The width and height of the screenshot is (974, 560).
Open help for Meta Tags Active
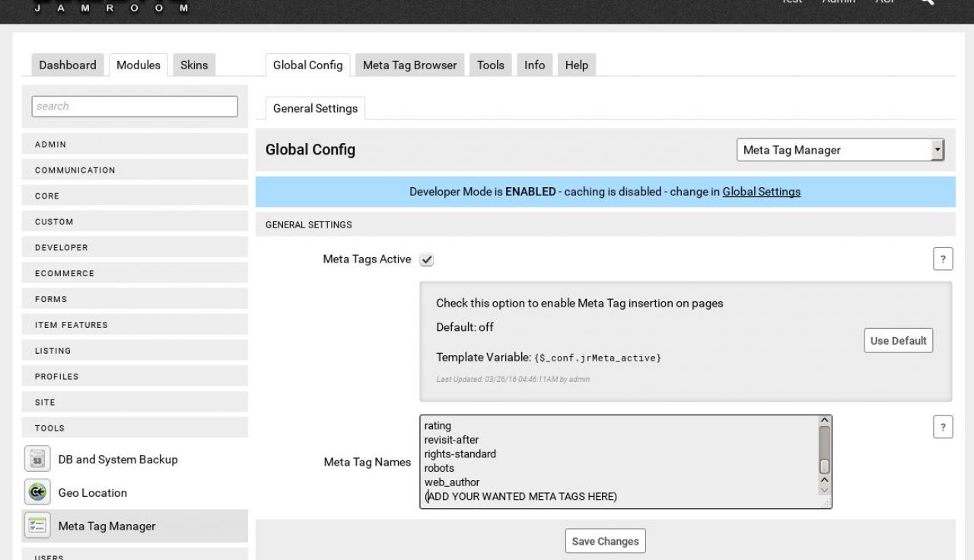[x=942, y=259]
